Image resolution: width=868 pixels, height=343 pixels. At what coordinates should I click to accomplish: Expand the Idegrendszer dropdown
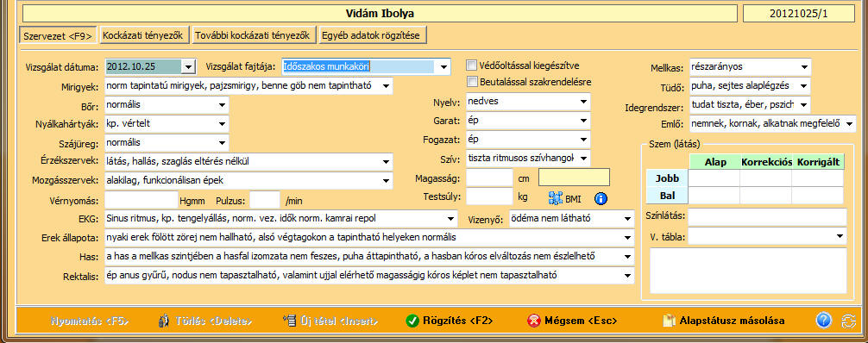point(804,104)
